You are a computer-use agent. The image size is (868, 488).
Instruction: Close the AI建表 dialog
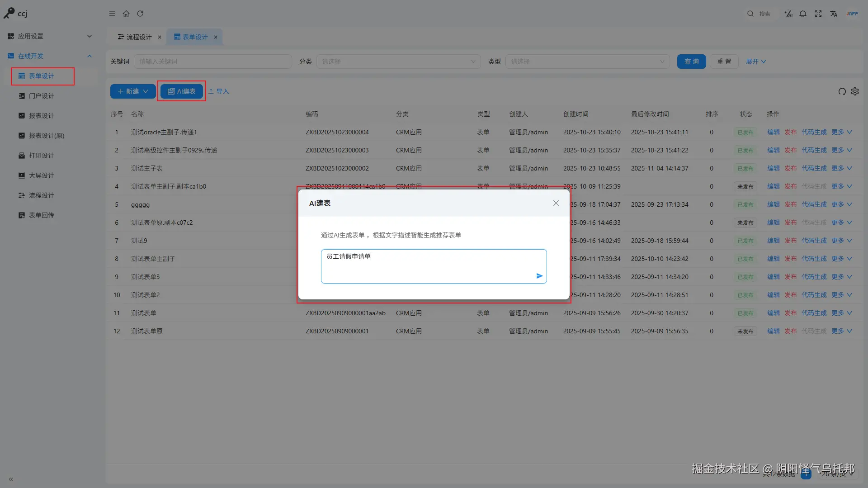[556, 203]
